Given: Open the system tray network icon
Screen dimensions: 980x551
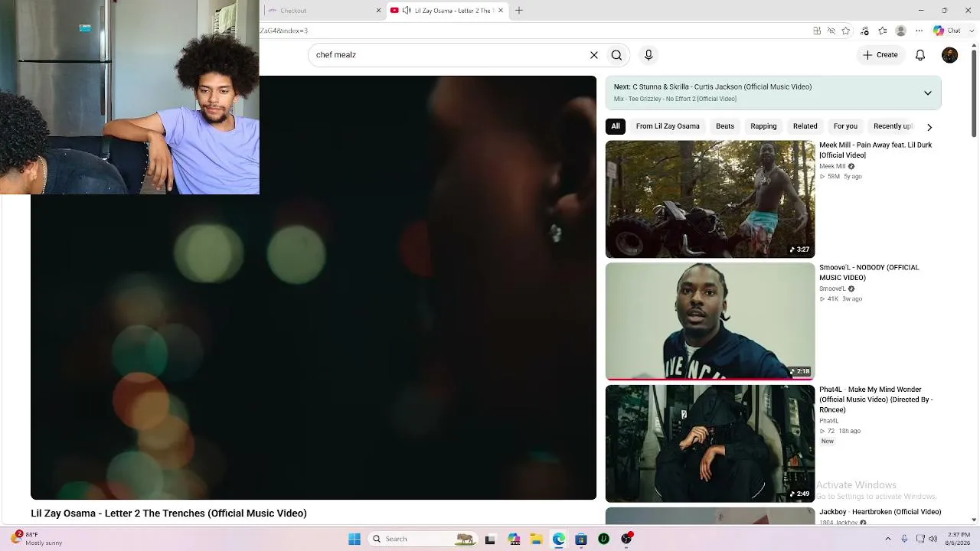Looking at the screenshot, I should pos(920,539).
